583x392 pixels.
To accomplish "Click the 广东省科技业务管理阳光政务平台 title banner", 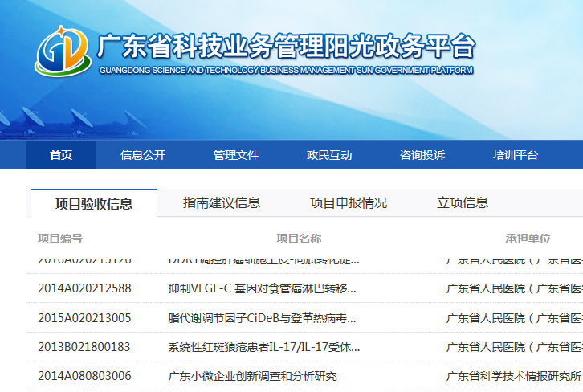I will pos(285,48).
